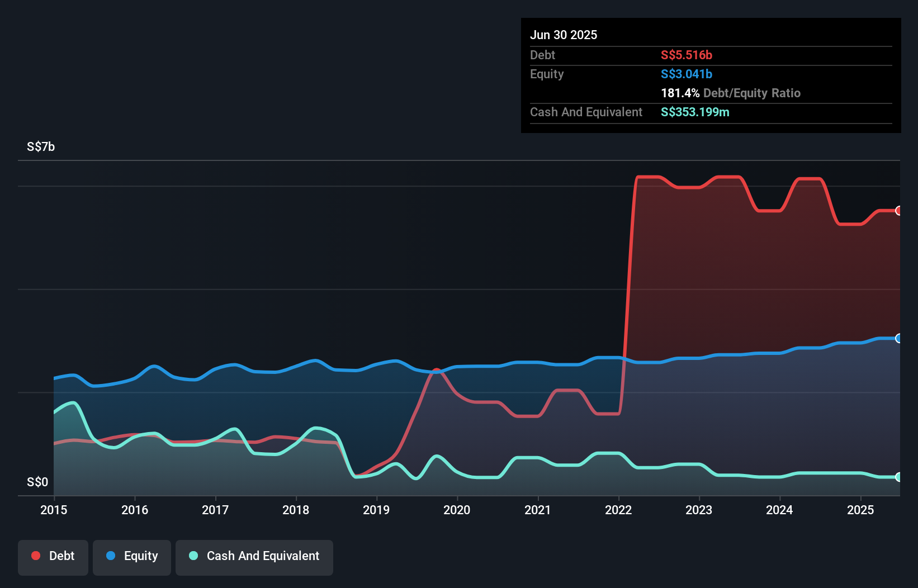The height and width of the screenshot is (588, 918).
Task: Click the debt peak near 2023 on the chart
Action: [x=727, y=177]
